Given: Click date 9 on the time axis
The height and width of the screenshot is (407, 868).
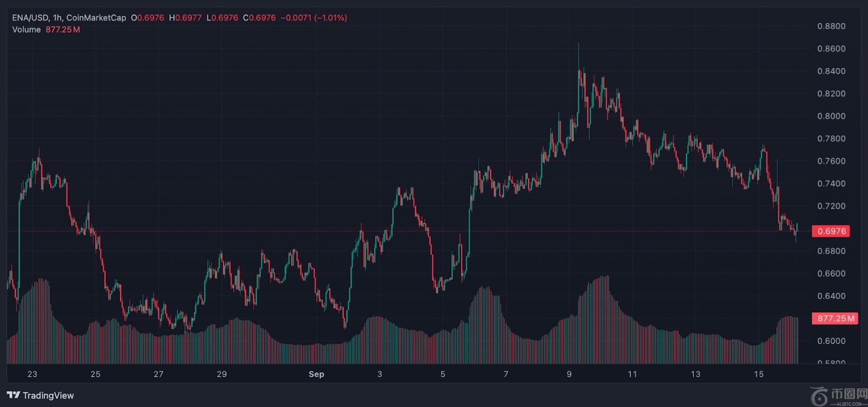Looking at the screenshot, I should [x=569, y=374].
